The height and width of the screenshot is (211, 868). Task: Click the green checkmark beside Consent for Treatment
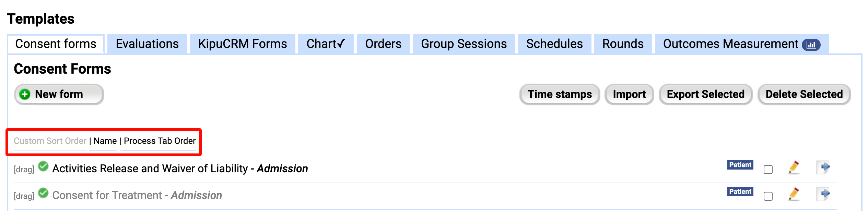click(43, 194)
